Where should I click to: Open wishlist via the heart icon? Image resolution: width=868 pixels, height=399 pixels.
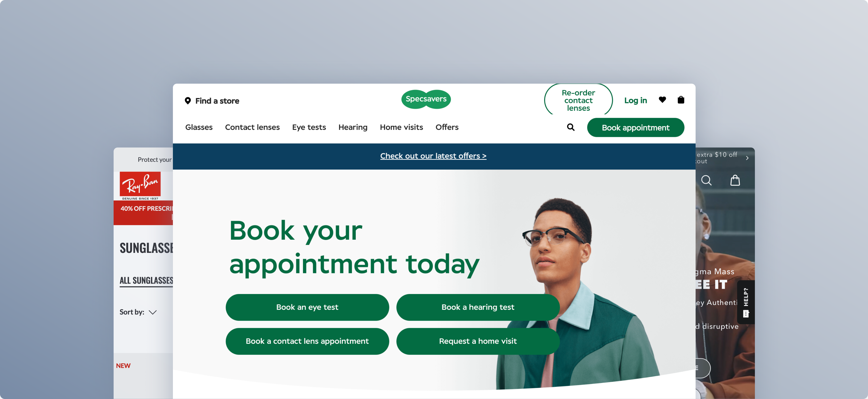662,100
